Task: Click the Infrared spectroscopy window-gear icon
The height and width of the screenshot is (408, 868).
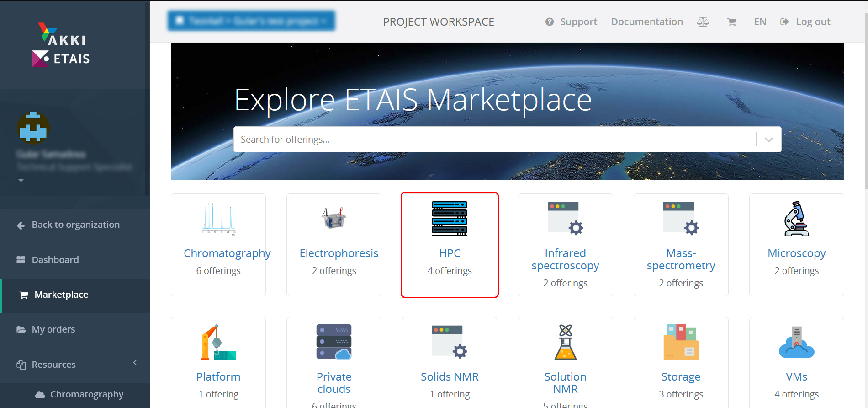Action: 566,218
